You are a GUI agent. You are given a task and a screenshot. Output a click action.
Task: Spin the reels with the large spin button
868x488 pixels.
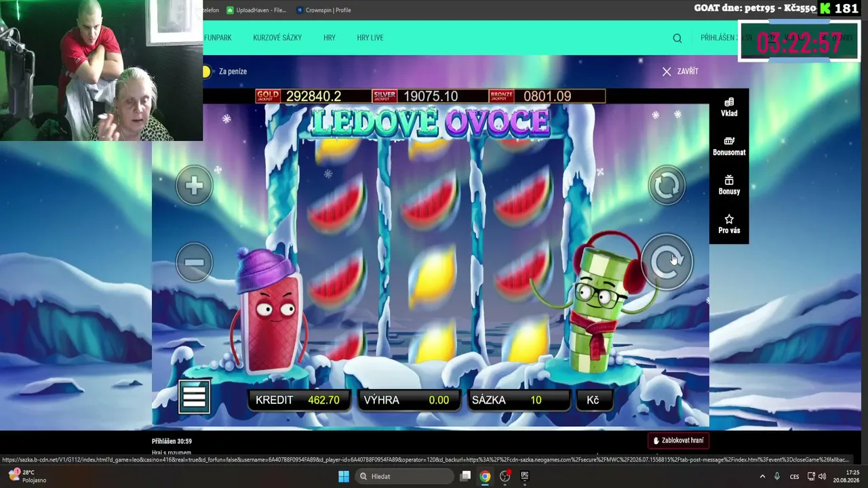point(667,262)
